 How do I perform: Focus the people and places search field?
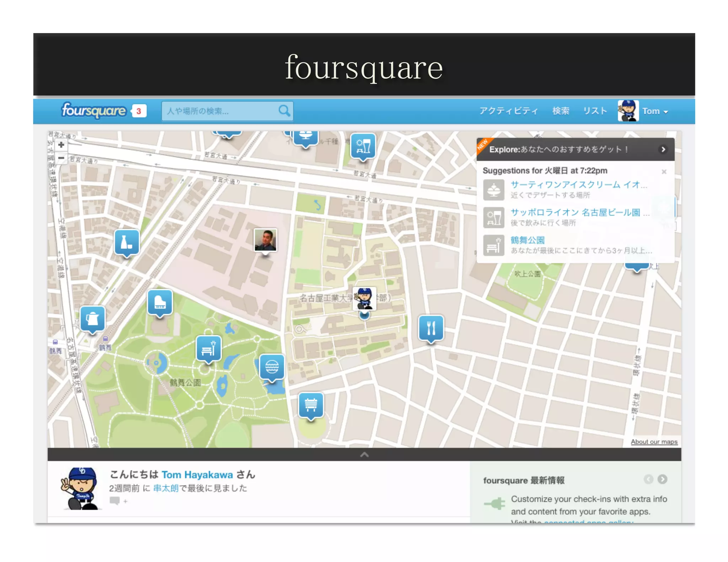click(x=227, y=111)
